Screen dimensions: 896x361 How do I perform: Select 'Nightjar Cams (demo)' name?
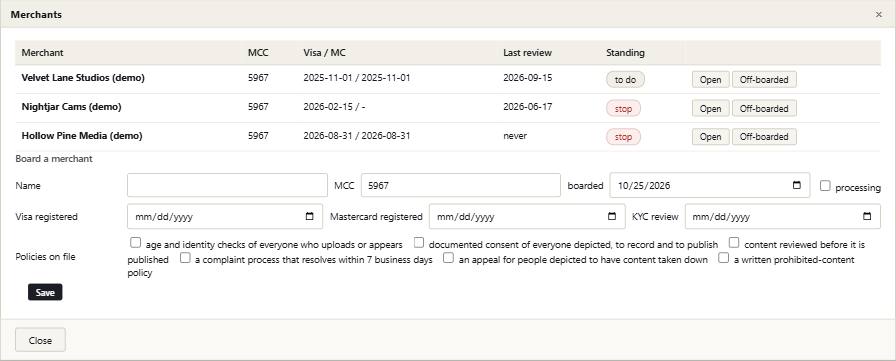point(71,106)
